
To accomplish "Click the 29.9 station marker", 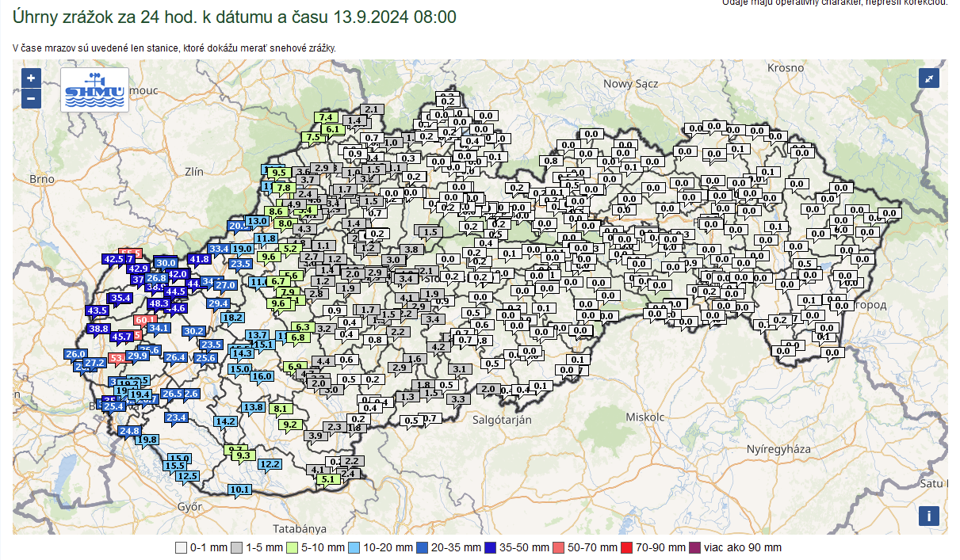I will pos(138,356).
